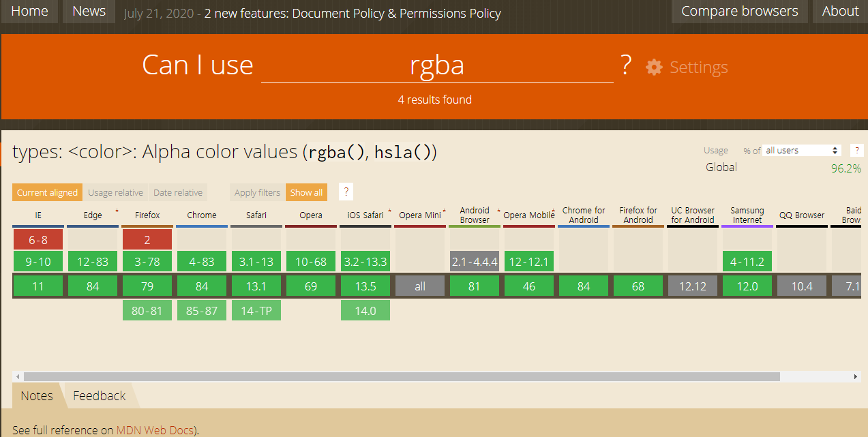Open the Home menu item
The image size is (868, 437).
pyautogui.click(x=29, y=11)
